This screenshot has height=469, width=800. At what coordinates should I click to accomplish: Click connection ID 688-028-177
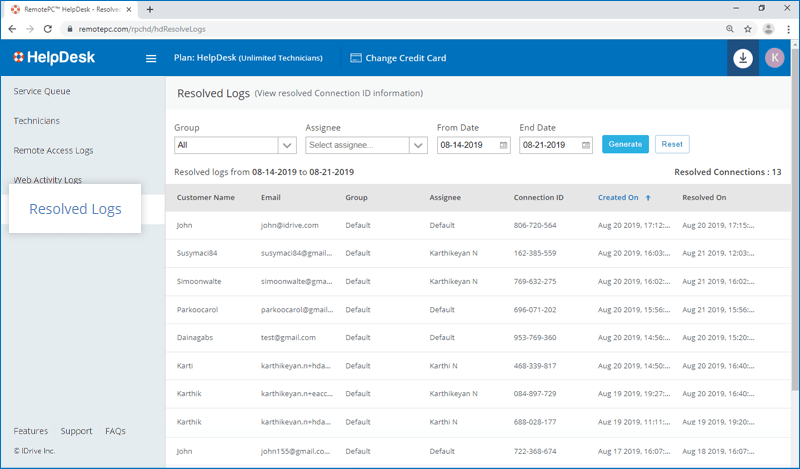coord(535,422)
